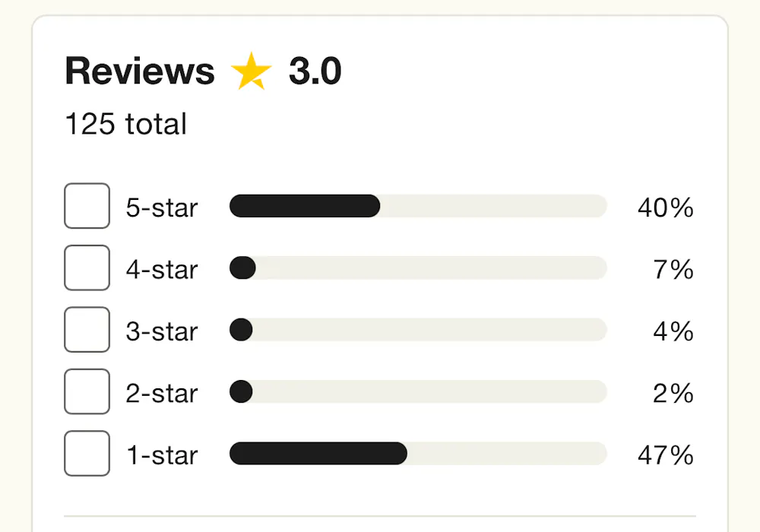
Task: Click the Reviews heading
Action: [140, 71]
